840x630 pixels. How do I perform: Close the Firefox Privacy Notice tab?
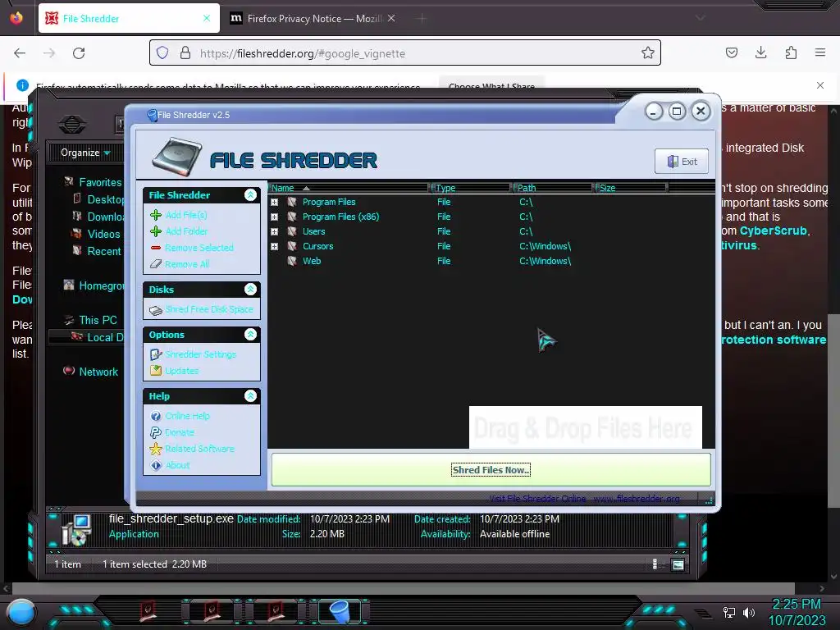[391, 18]
